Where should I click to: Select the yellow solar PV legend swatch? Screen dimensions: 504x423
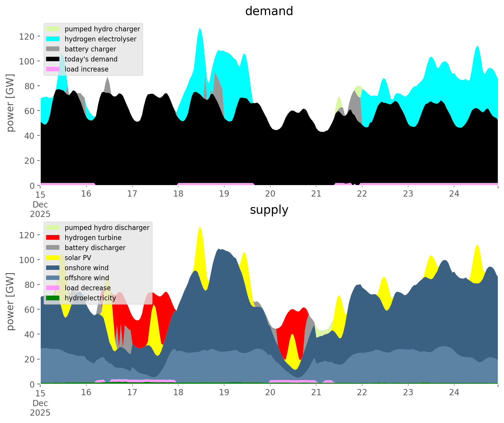point(53,258)
